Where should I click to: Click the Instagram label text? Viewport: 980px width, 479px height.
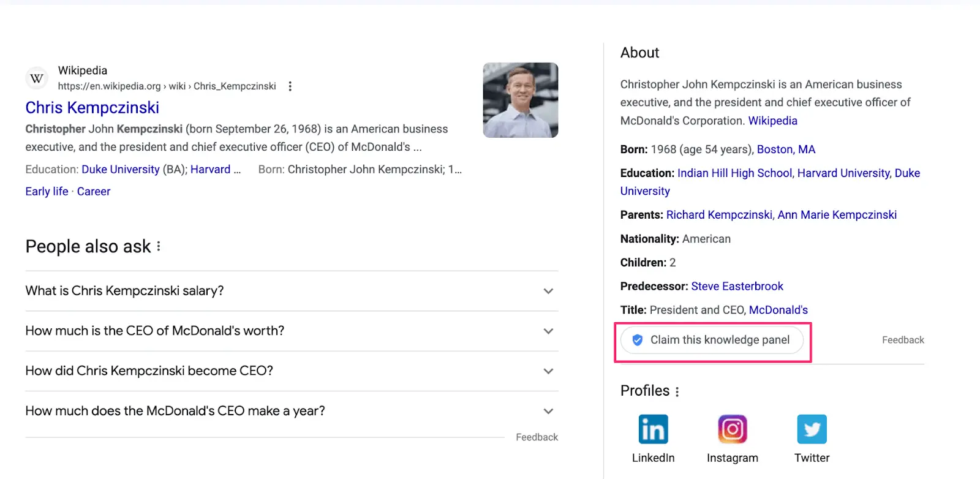pyautogui.click(x=733, y=458)
